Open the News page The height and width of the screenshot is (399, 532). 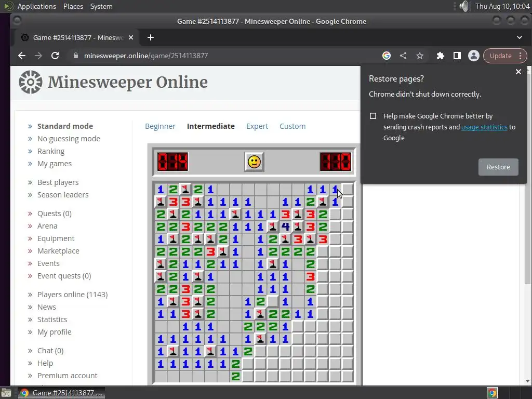[x=47, y=307]
